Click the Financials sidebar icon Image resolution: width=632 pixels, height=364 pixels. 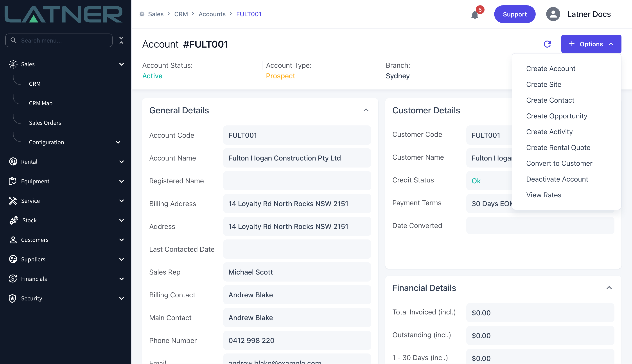coord(13,279)
